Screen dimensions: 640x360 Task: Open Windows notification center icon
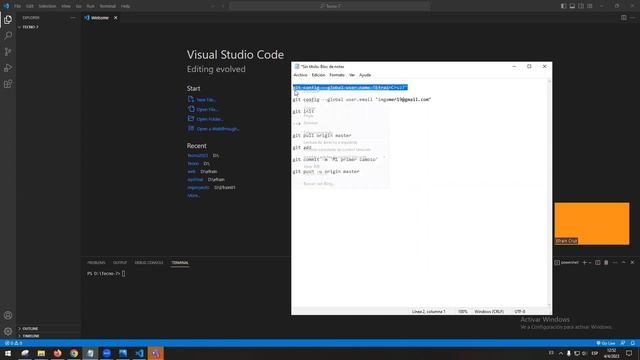pos(629,353)
